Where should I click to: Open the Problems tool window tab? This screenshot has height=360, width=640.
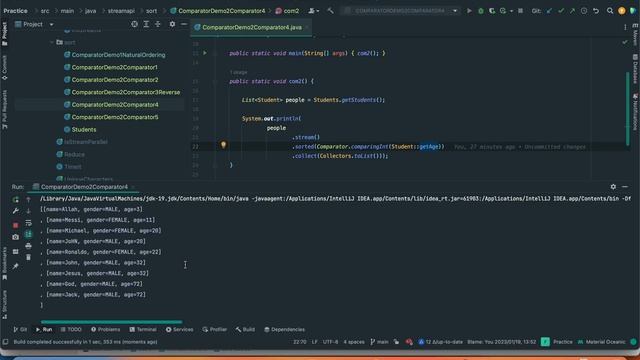coord(105,329)
